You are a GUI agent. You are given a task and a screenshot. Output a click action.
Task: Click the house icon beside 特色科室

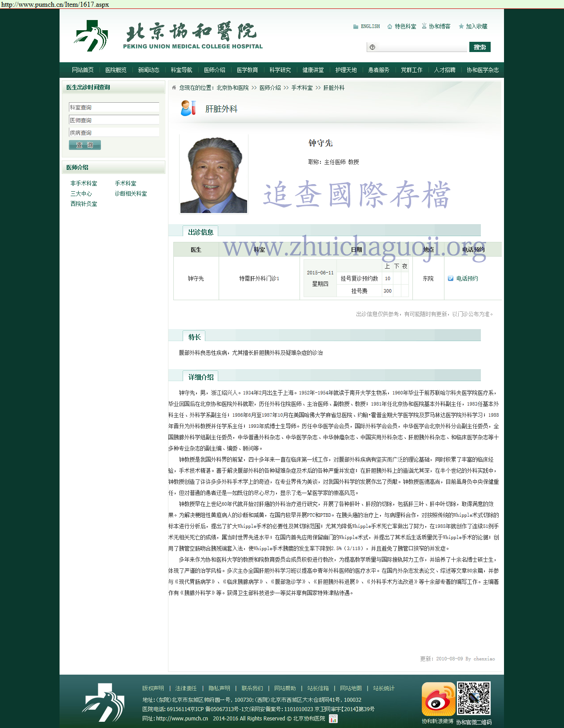pos(390,27)
